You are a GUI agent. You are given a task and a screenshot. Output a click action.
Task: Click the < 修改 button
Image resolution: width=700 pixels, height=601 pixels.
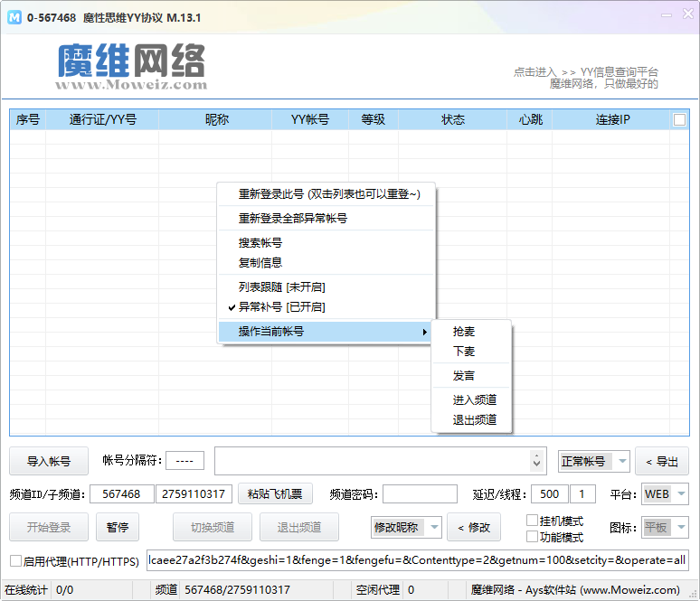[474, 528]
